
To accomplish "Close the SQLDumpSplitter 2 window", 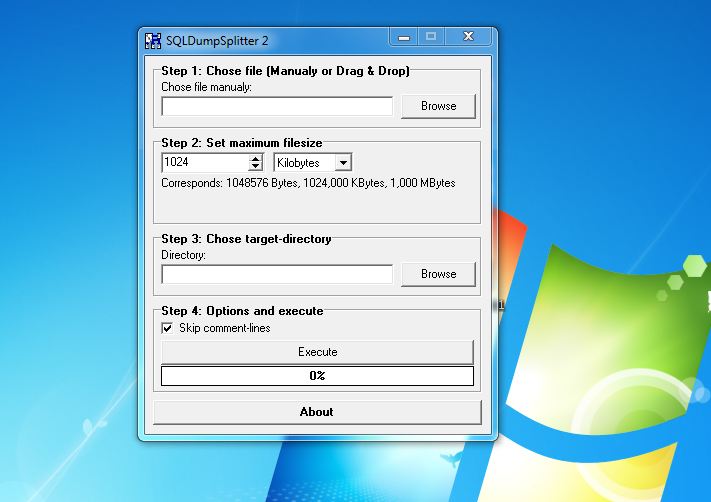I will (x=468, y=37).
